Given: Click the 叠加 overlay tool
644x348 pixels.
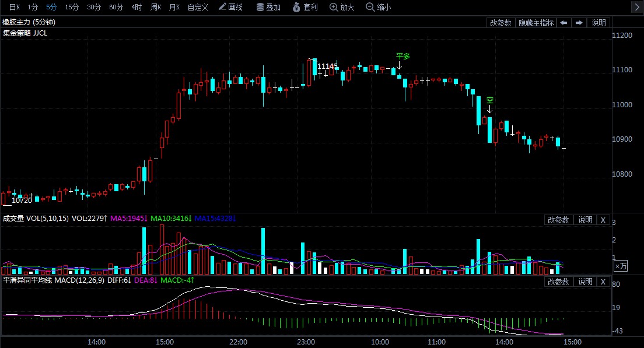Looking at the screenshot, I should pos(268,7).
